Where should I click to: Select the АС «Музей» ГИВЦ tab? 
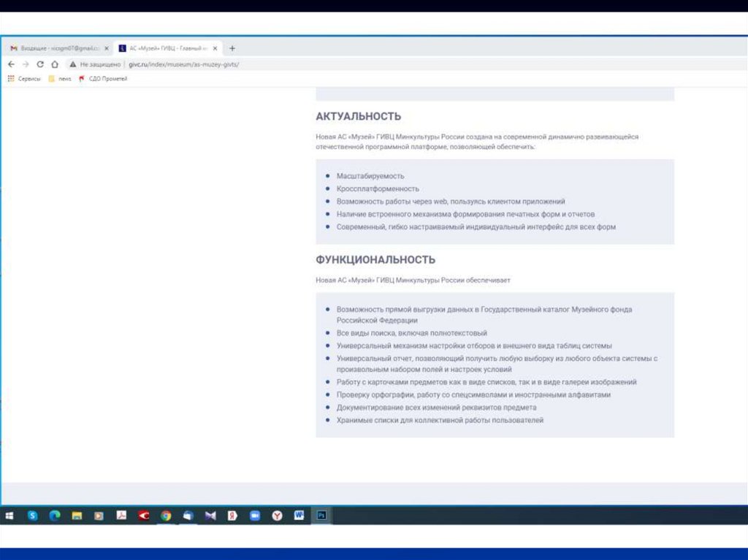(168, 48)
